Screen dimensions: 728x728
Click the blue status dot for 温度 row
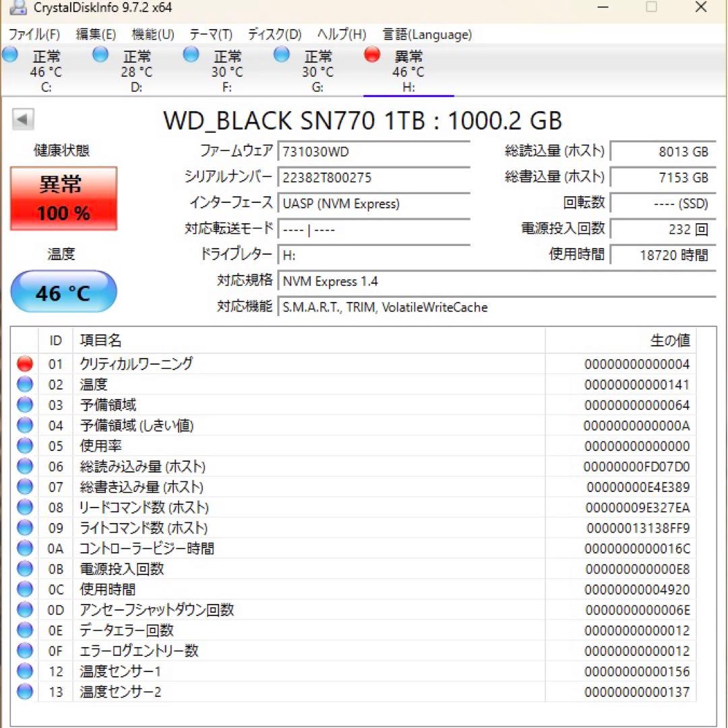click(25, 384)
